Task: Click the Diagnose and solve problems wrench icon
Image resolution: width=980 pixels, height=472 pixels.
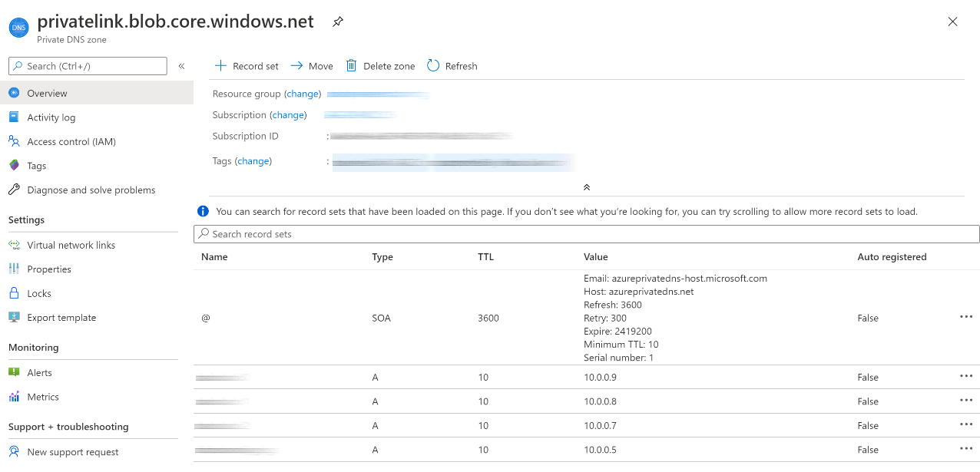Action: click(14, 190)
